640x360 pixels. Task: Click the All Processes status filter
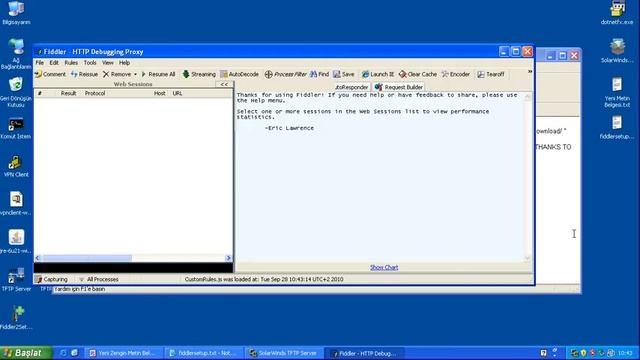click(x=98, y=279)
